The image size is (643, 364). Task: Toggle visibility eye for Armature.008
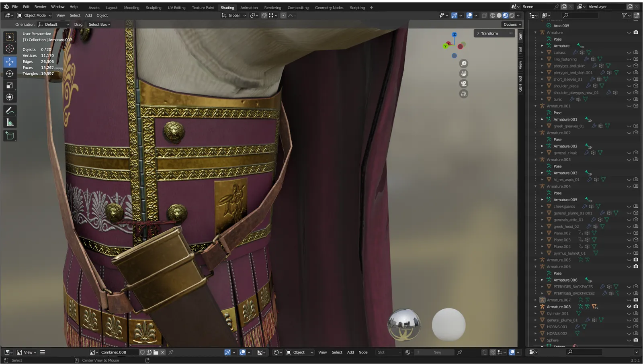coord(629,307)
